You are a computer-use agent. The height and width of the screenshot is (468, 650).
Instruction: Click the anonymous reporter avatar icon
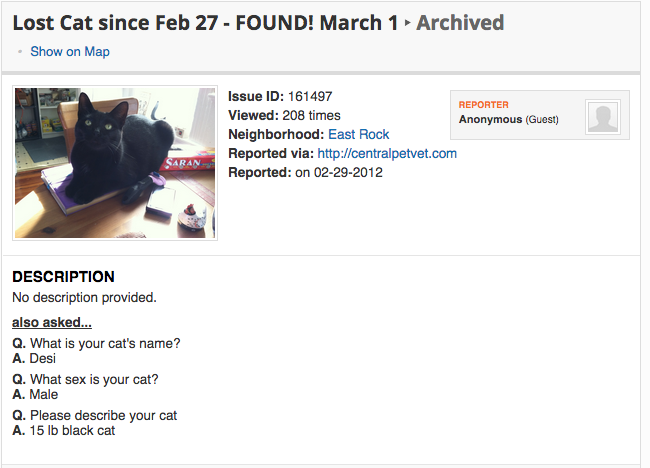pos(603,117)
